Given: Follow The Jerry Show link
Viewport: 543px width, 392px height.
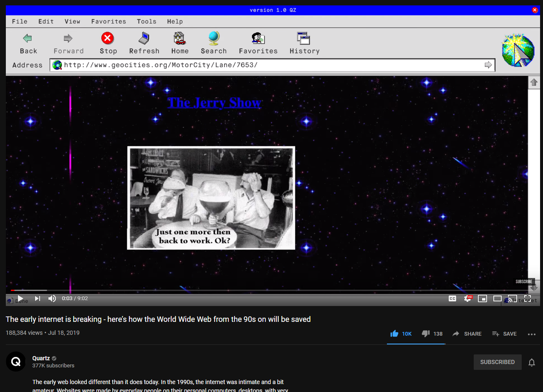Looking at the screenshot, I should pyautogui.click(x=215, y=103).
